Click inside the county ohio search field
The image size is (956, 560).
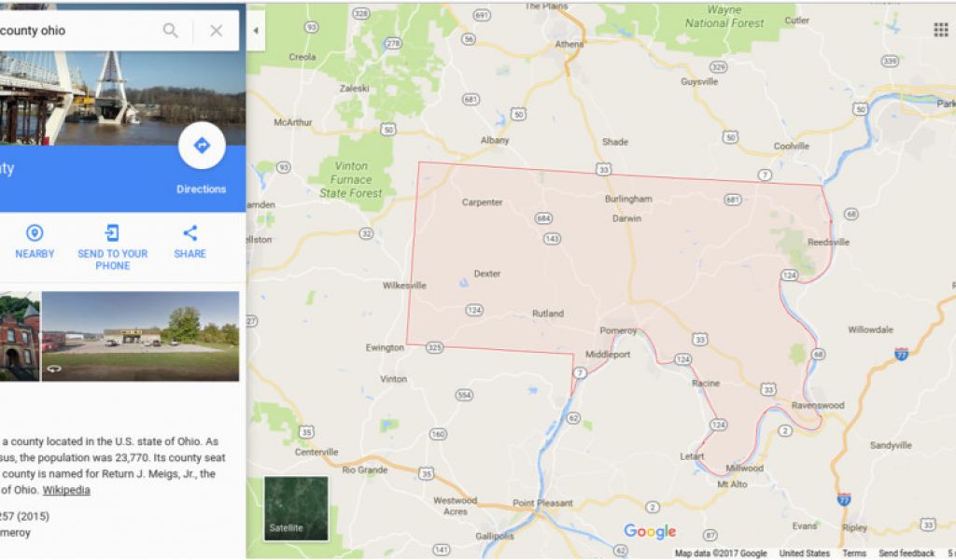(77, 31)
